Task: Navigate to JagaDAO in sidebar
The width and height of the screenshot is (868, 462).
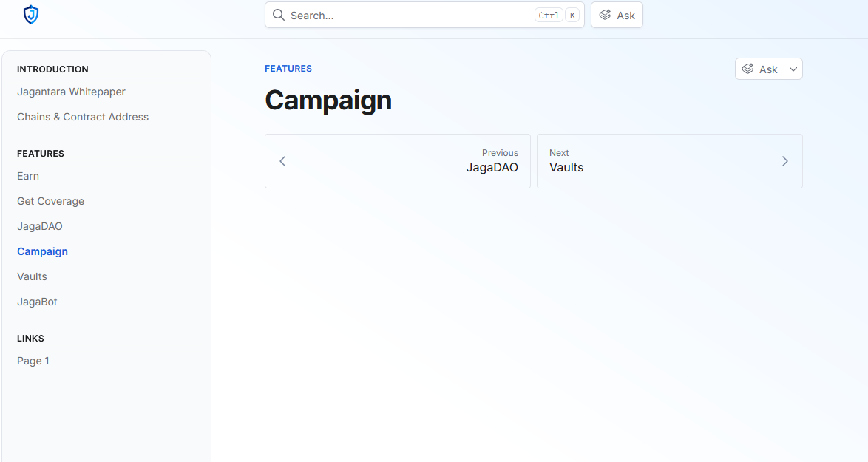Action: (40, 226)
